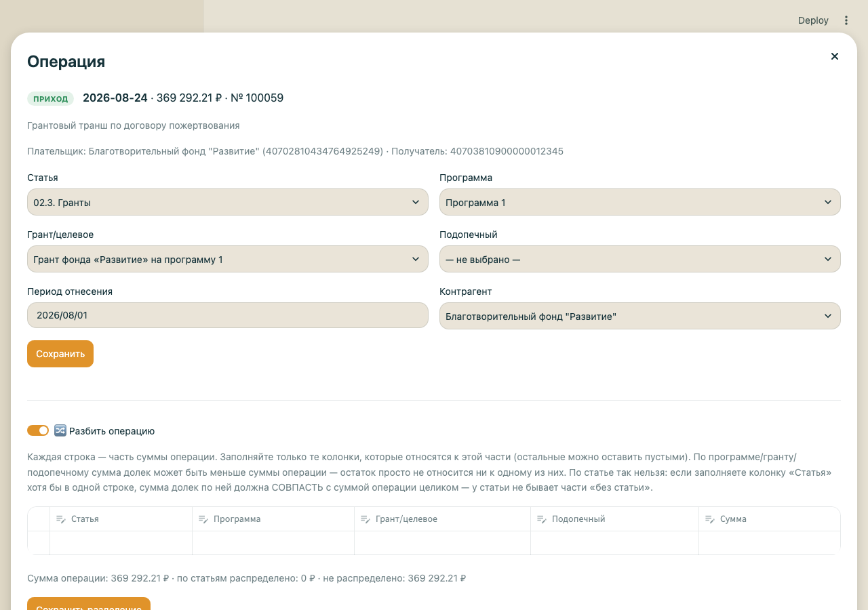The width and height of the screenshot is (868, 610).
Task: Click the empty Сумма cell in the first row
Action: point(770,543)
